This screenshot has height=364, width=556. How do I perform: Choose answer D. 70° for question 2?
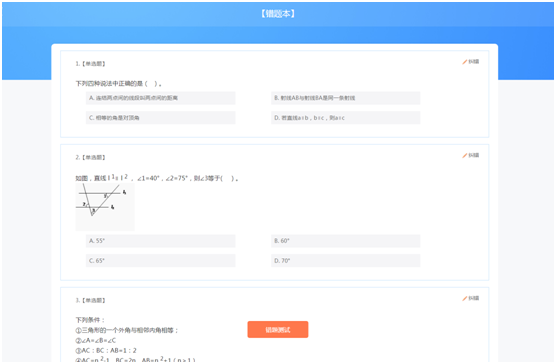[345, 261]
